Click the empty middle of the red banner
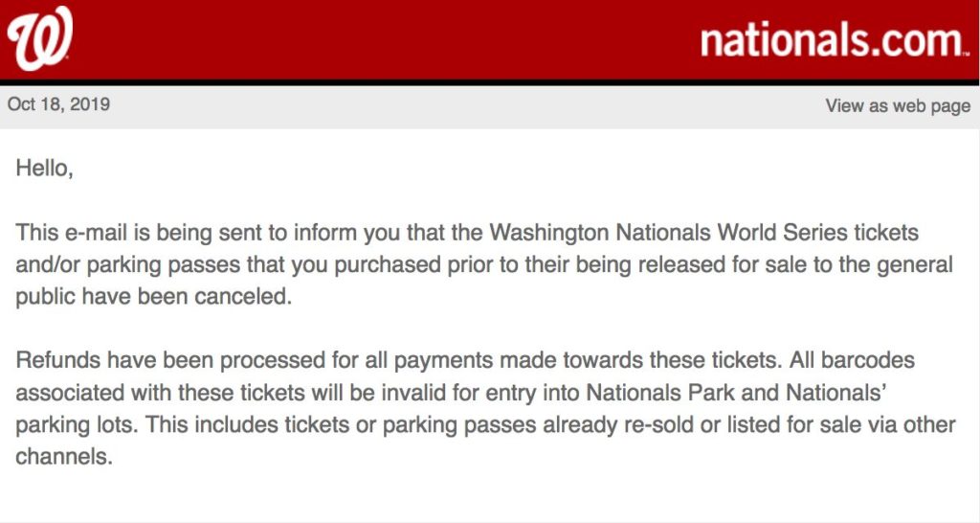 click(383, 40)
